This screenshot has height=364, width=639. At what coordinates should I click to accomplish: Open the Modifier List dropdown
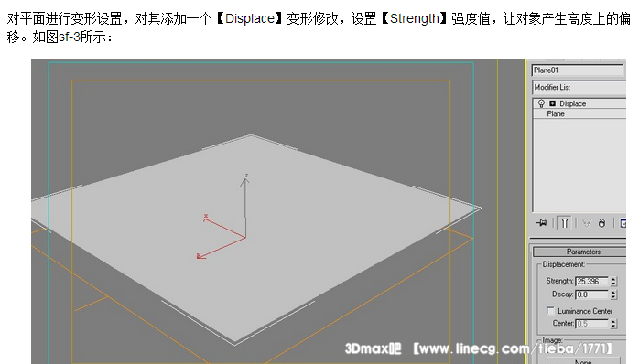pos(579,87)
